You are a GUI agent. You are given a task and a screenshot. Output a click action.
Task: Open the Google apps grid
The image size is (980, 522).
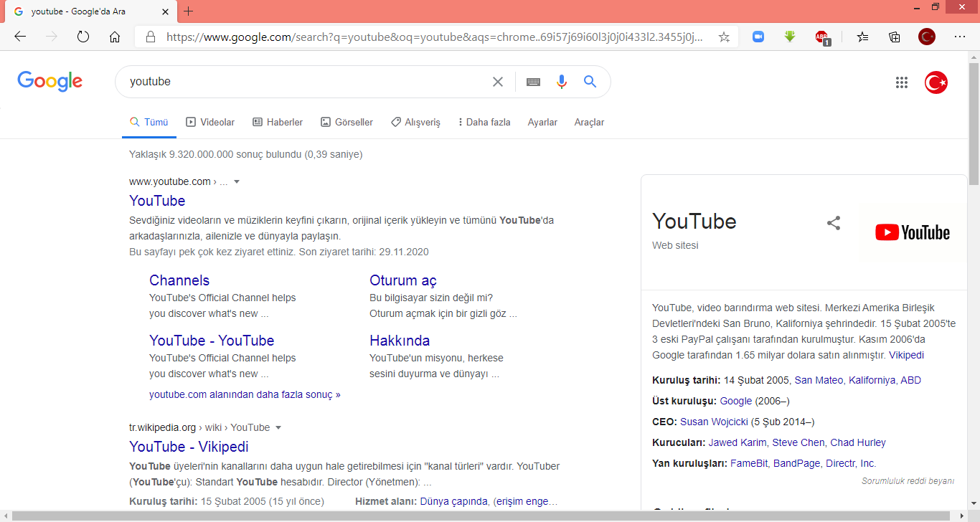902,82
